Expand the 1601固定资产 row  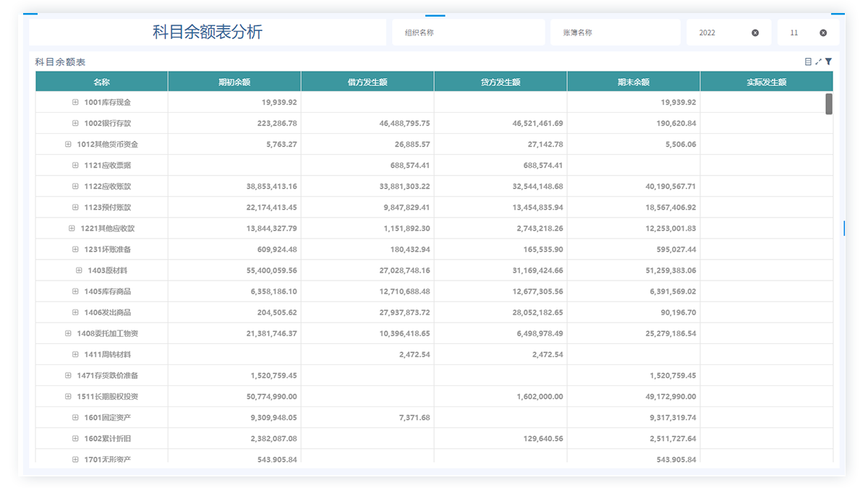pos(75,417)
